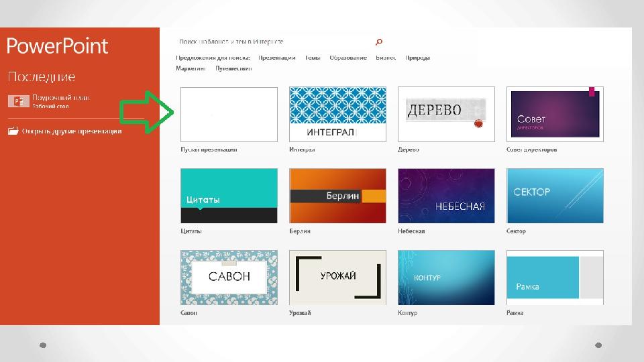
Task: Click the PowerPoint title text
Action: pyautogui.click(x=58, y=46)
